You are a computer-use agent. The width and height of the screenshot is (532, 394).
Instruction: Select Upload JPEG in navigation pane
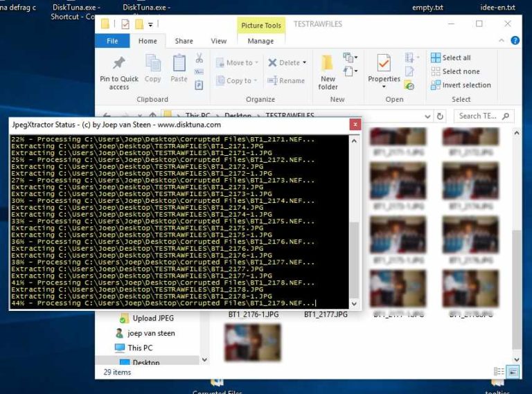[147, 318]
